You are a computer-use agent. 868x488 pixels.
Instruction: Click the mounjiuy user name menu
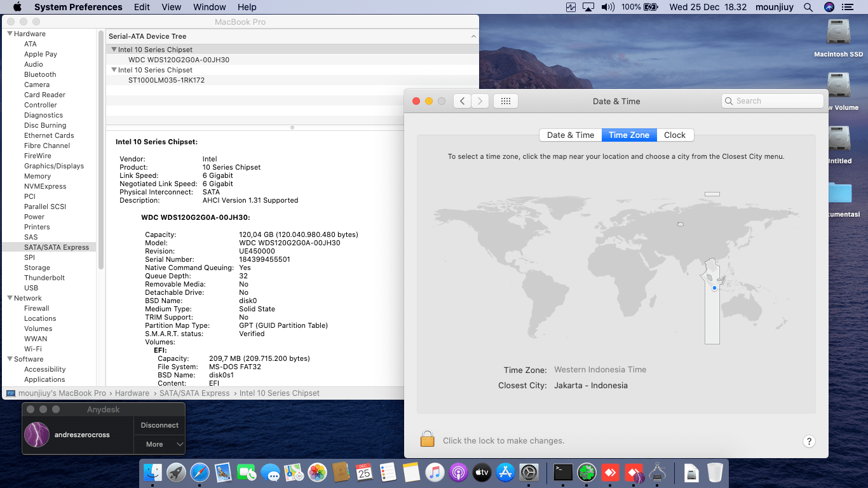coord(775,7)
